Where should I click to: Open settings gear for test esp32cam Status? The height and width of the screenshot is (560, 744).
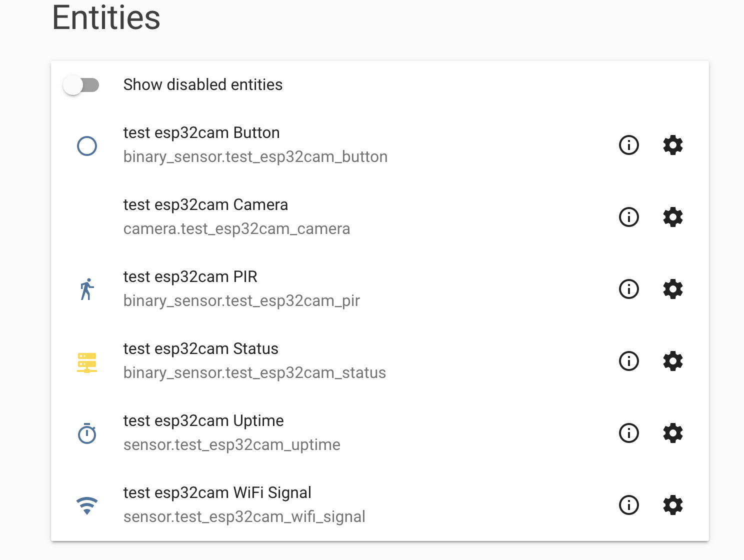pos(673,361)
